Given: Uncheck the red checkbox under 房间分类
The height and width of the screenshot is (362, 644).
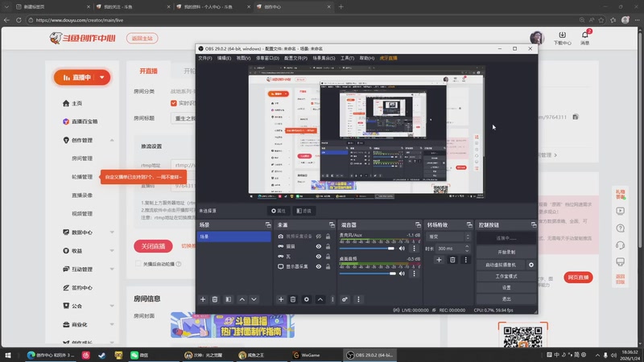Looking at the screenshot, I should coord(174,103).
